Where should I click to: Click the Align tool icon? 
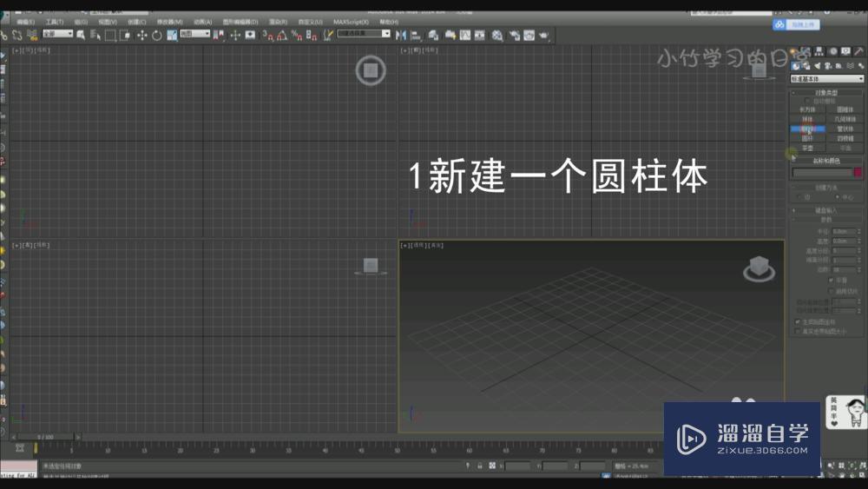pos(417,36)
